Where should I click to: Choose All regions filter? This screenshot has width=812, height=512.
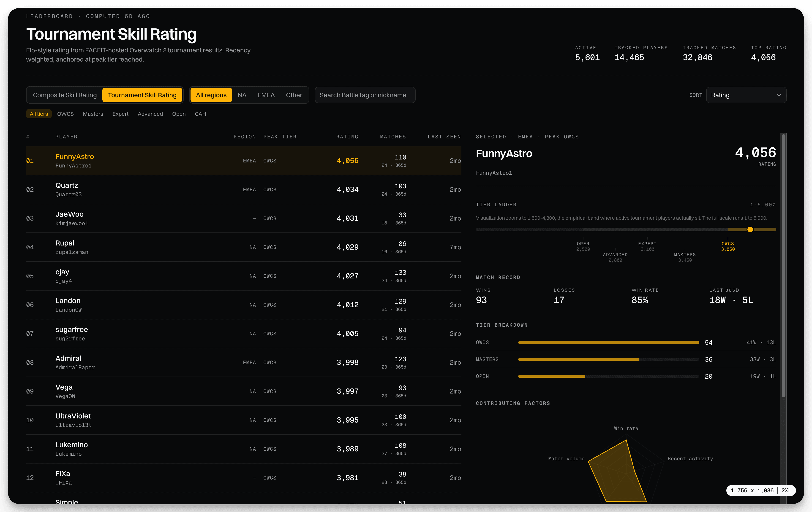coord(211,95)
